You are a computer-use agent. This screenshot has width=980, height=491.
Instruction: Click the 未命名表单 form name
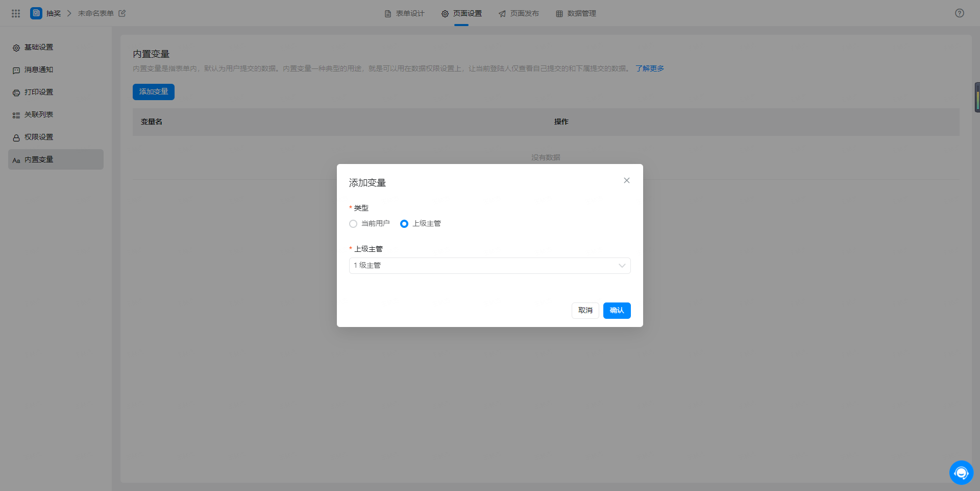click(96, 13)
